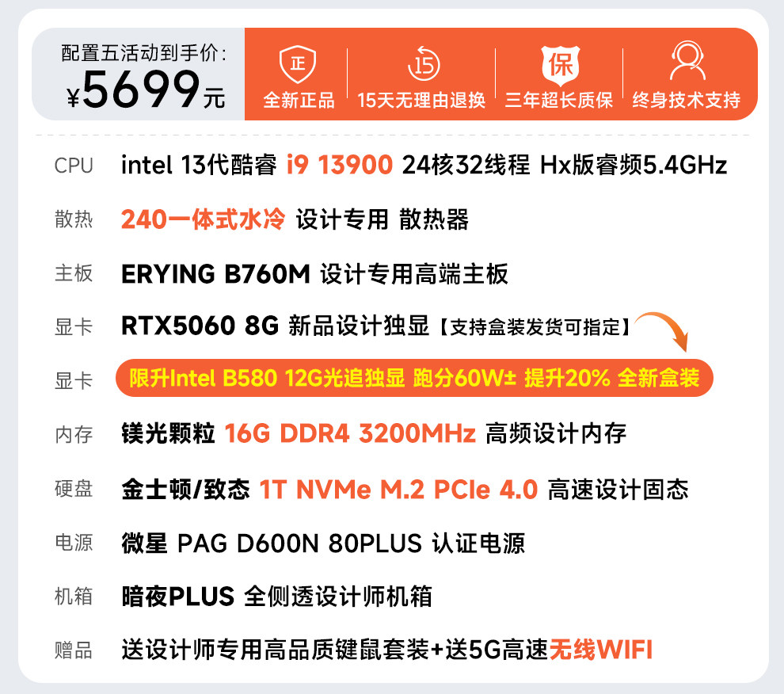
Task: Click the 240一体式水冷 highlighted text
Action: [x=203, y=219]
